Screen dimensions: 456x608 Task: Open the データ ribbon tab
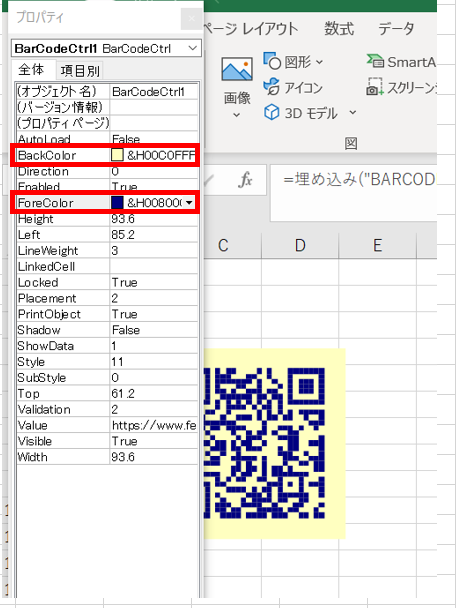(396, 28)
